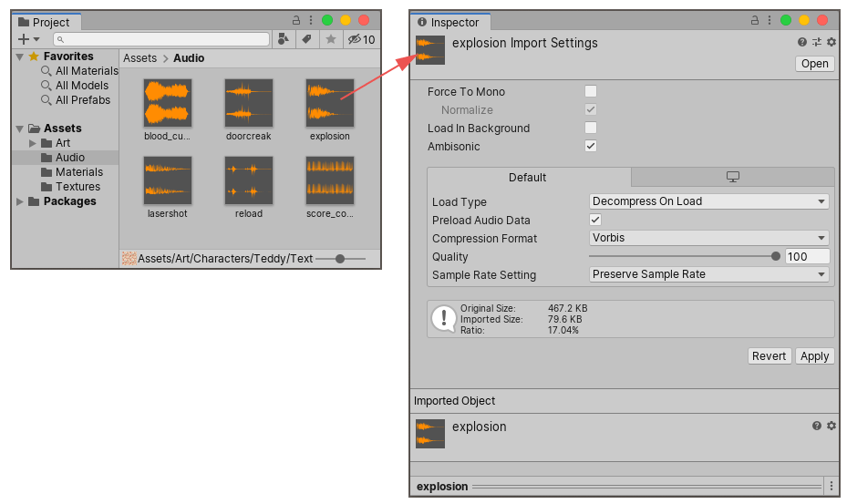Enable Force To Mono checkbox

(591, 91)
